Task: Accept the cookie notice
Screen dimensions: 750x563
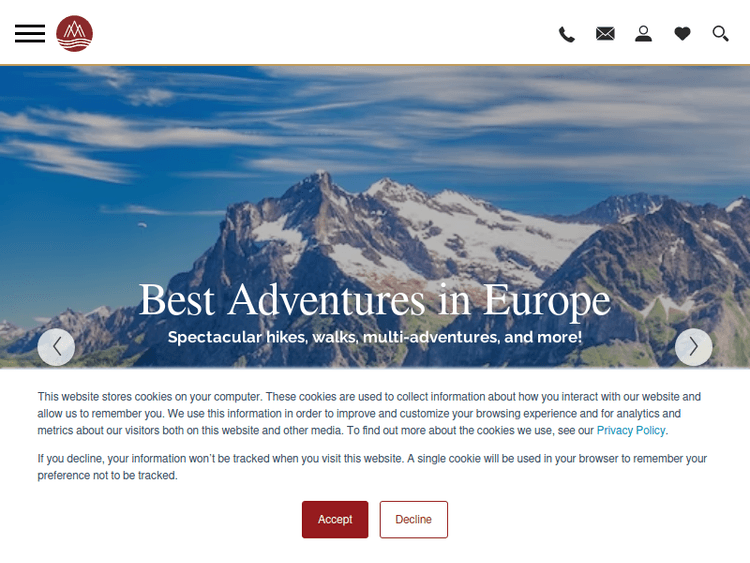Action: coord(335,519)
